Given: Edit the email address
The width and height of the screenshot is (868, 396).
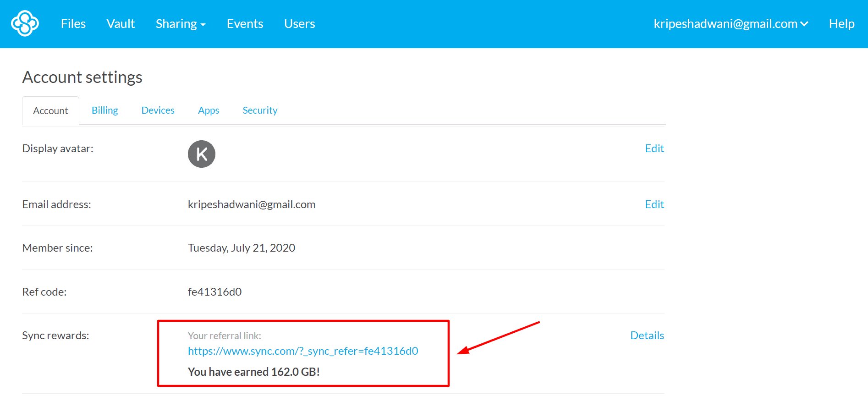Looking at the screenshot, I should [654, 204].
